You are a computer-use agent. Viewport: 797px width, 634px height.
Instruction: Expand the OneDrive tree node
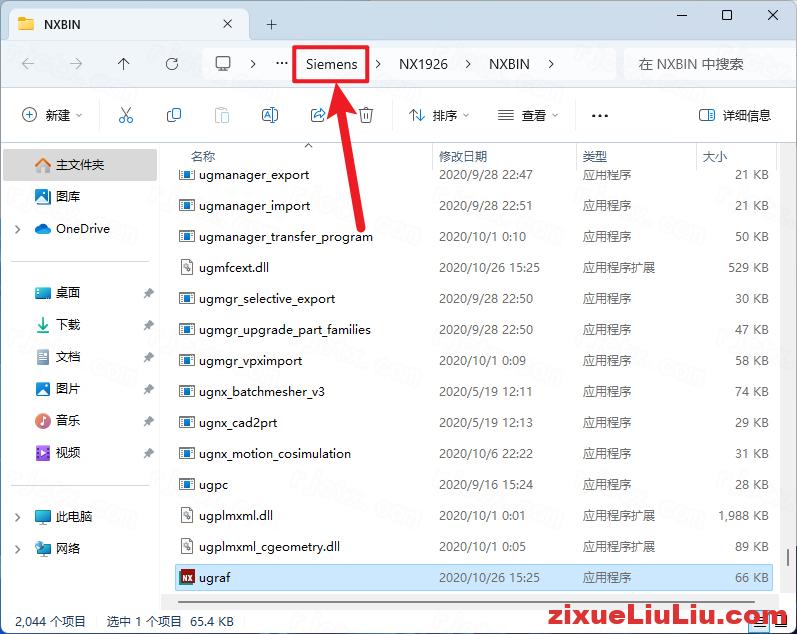coord(18,229)
